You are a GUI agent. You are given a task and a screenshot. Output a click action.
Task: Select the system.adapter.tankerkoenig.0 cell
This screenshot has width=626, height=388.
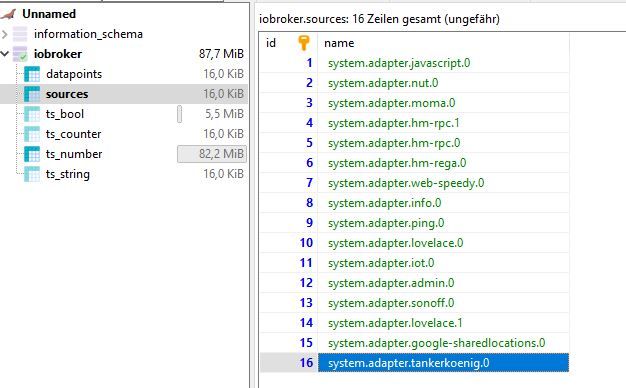[443, 363]
